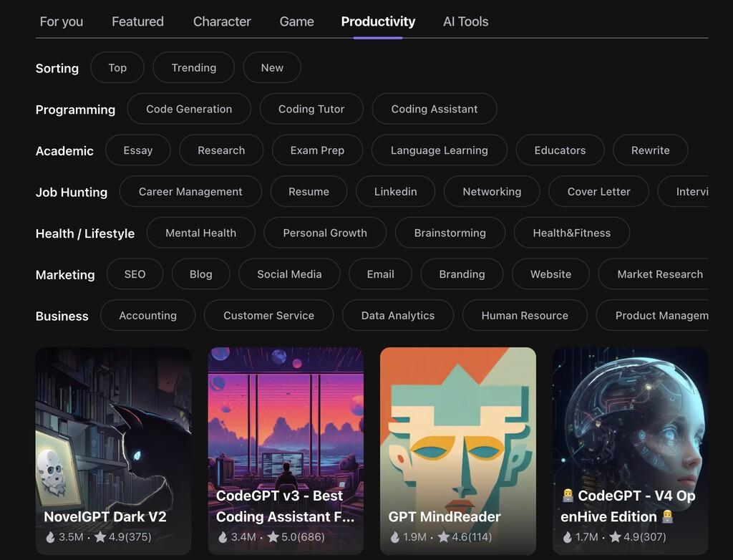This screenshot has height=560, width=733.
Task: Select the Coding Assistant filter
Action: click(x=435, y=109)
